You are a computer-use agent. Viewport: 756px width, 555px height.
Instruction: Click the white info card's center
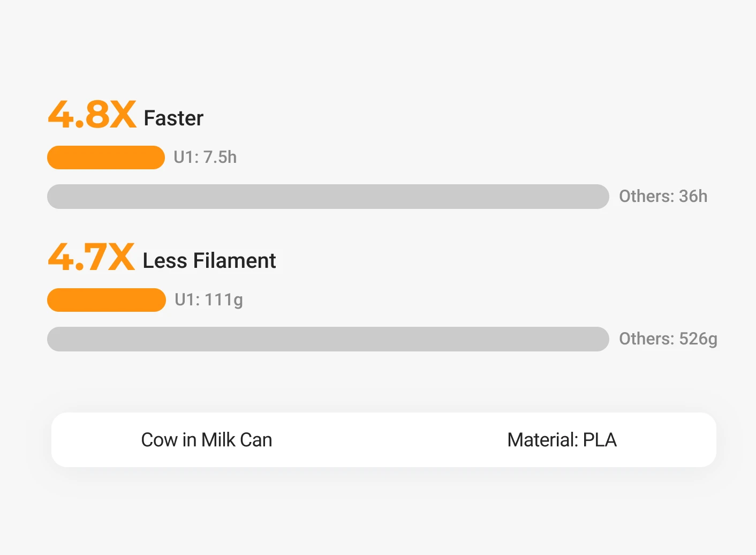tap(383, 440)
